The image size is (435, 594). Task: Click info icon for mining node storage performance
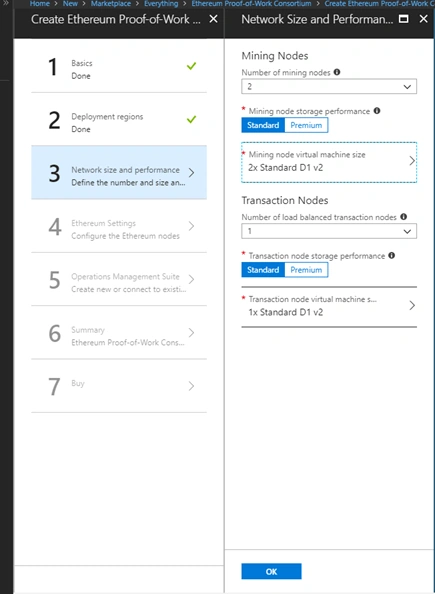click(x=377, y=111)
